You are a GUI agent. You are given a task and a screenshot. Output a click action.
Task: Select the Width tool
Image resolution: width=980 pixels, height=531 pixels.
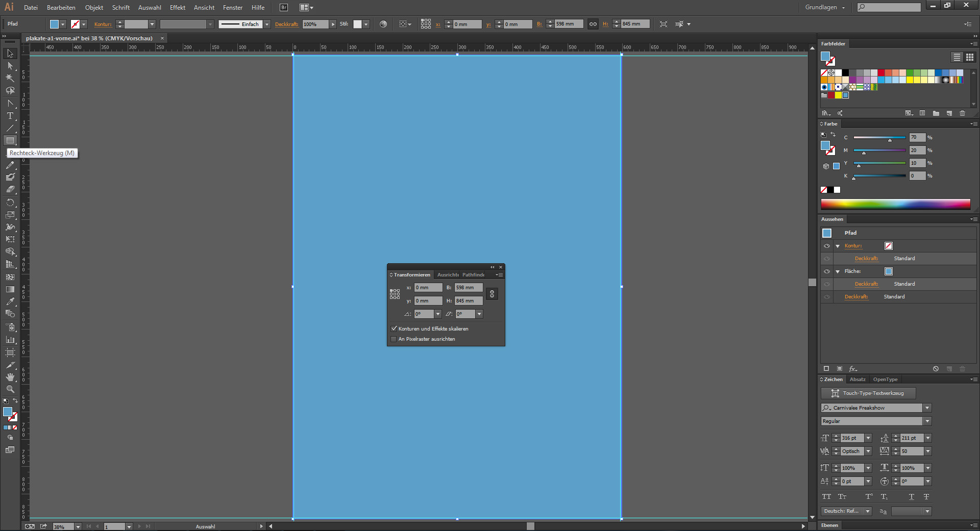pos(10,227)
